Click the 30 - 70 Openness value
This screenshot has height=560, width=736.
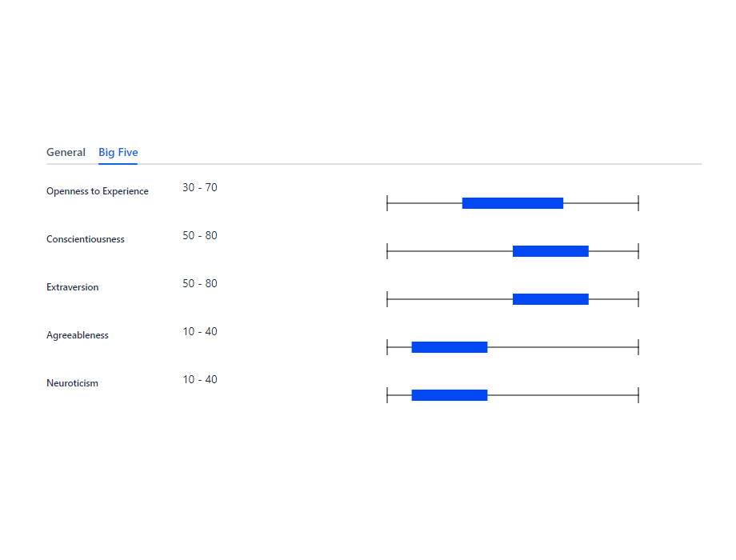(x=200, y=187)
